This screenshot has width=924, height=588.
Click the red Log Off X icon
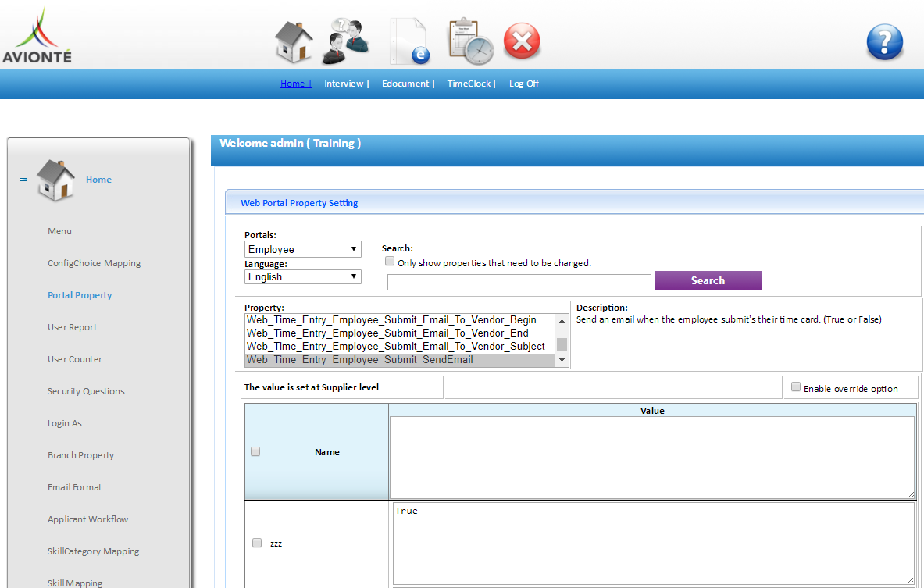[x=522, y=41]
